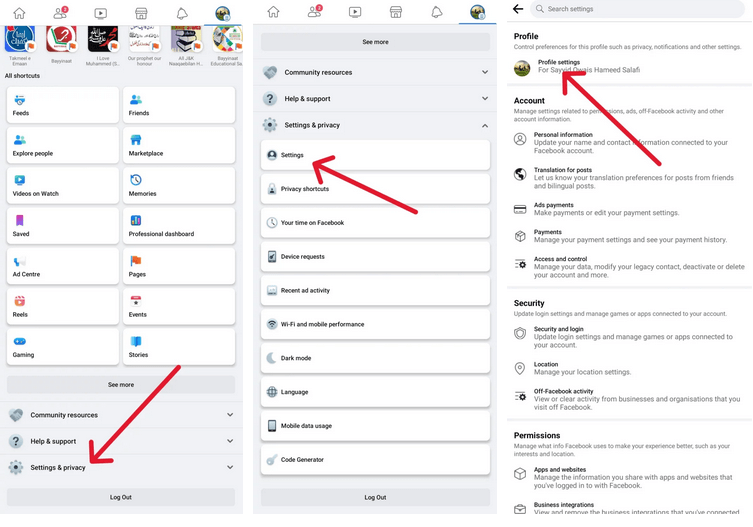Open profile menu tab in middle screenshot
The width and height of the screenshot is (753, 527).
(x=477, y=12)
